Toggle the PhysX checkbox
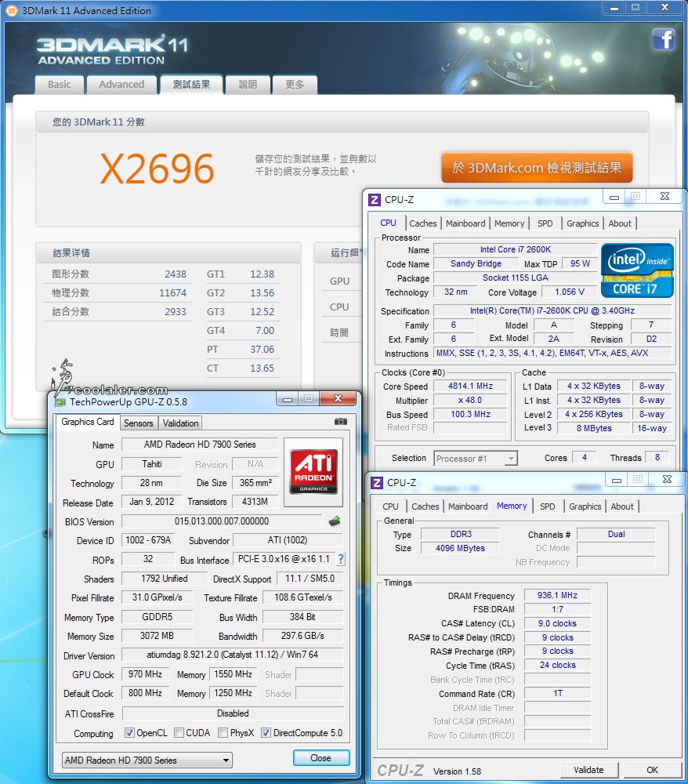The image size is (688, 784). pyautogui.click(x=223, y=732)
